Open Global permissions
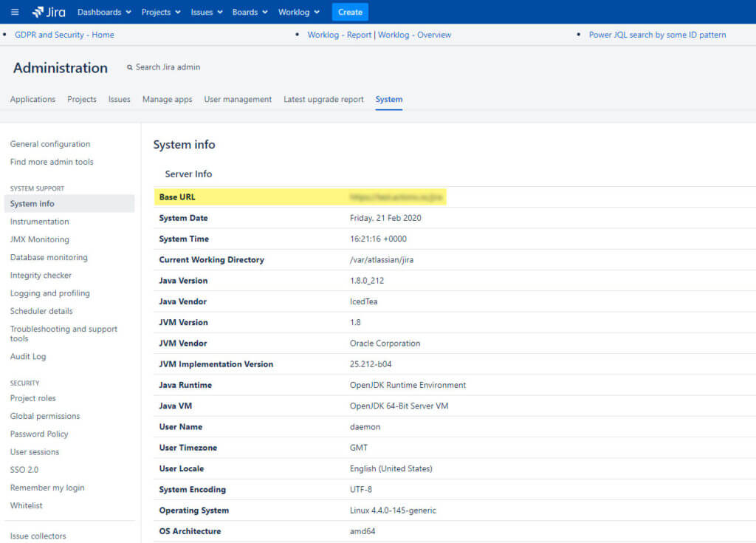The image size is (756, 543). point(45,416)
